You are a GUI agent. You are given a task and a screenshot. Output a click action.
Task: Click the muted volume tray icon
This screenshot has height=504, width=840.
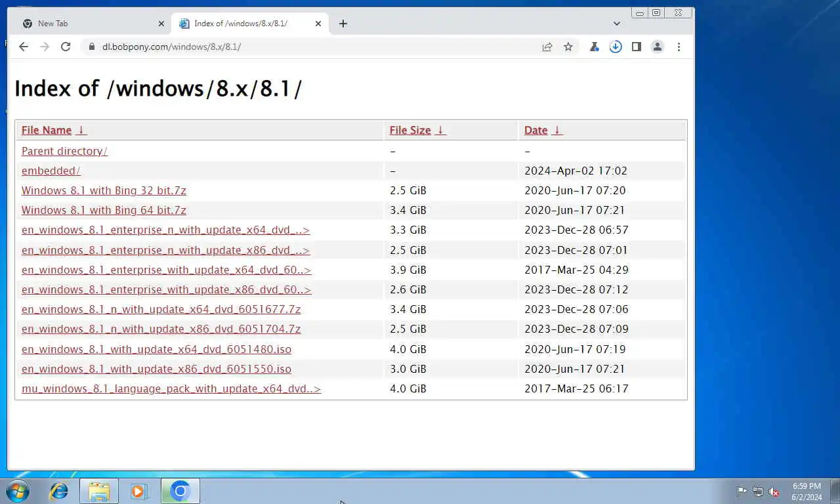[x=774, y=492]
